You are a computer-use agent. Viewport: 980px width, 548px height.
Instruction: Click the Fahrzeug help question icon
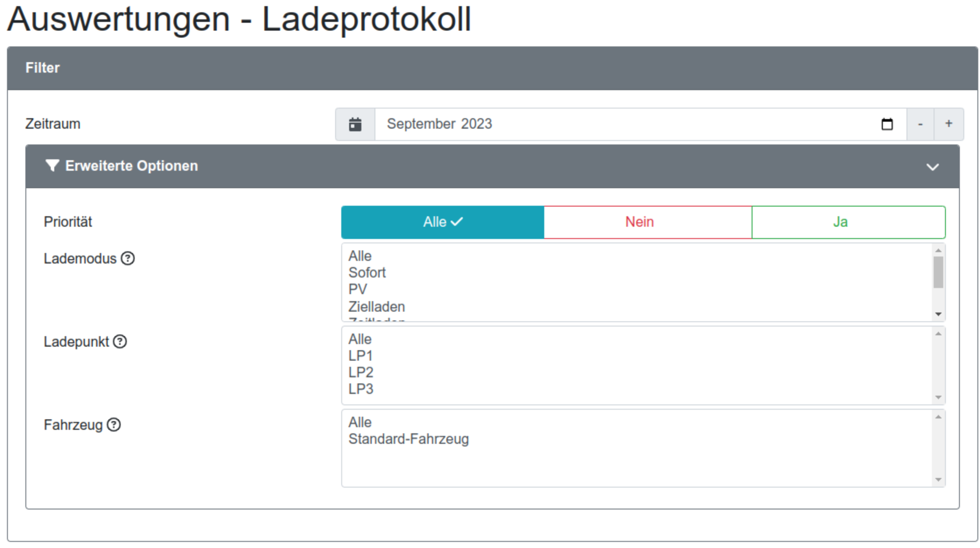pyautogui.click(x=114, y=425)
